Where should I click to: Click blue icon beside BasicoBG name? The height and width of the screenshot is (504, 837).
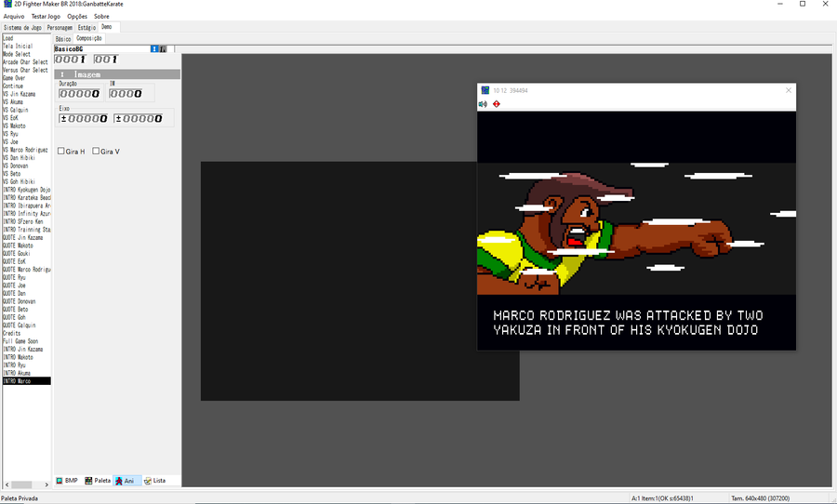pos(154,48)
